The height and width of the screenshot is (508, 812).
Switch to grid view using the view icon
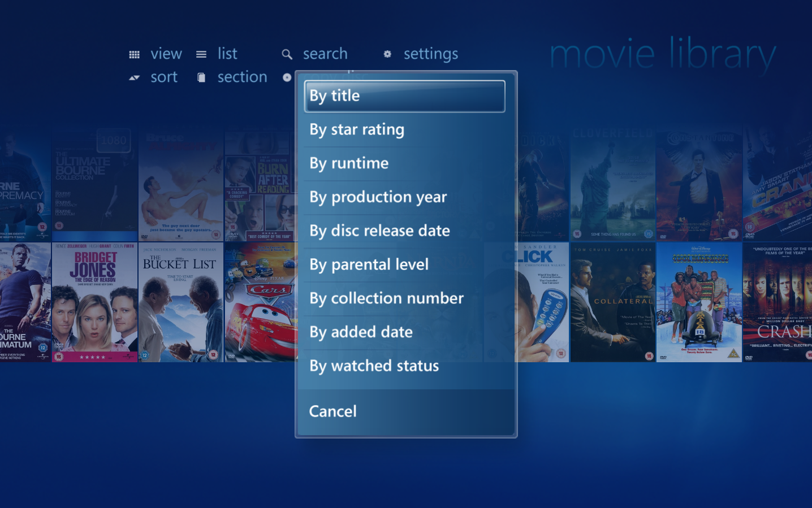coord(135,54)
